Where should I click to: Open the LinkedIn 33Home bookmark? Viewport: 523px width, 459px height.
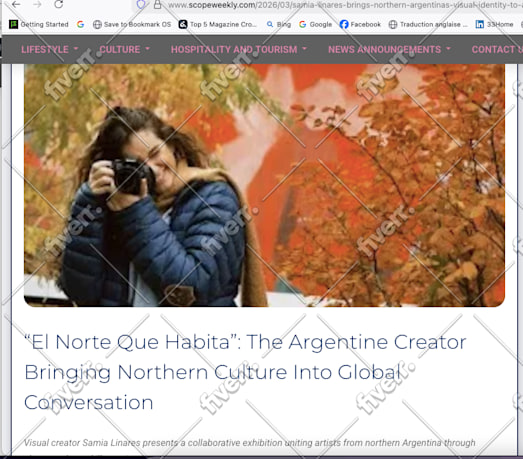(x=494, y=24)
